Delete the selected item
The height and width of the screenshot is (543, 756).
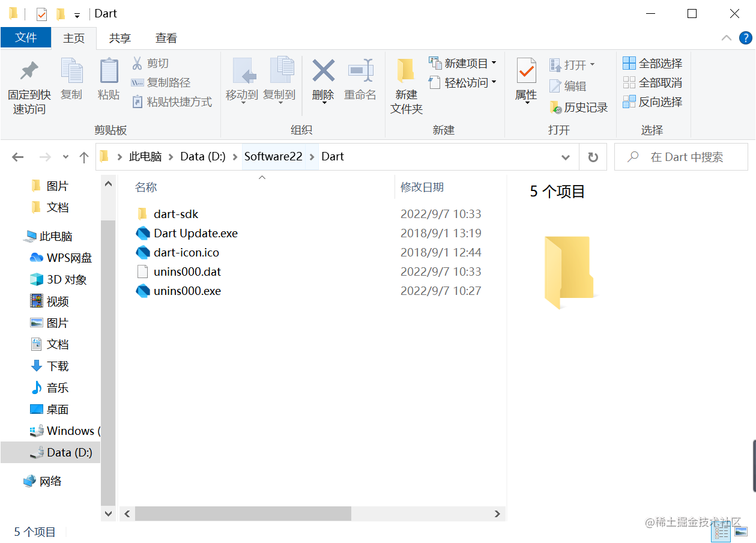323,78
